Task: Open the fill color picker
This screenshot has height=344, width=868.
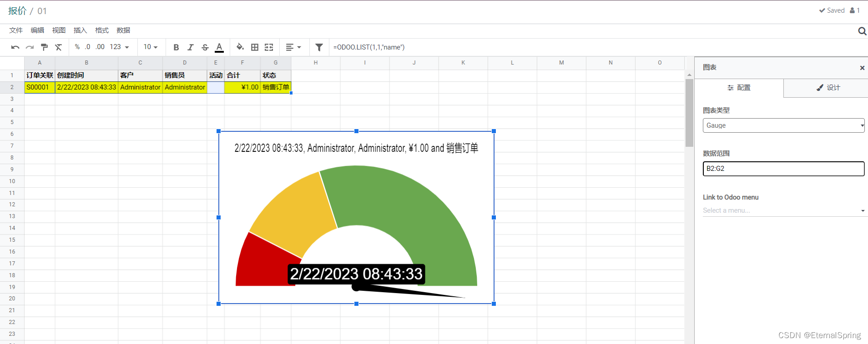Action: (x=240, y=47)
